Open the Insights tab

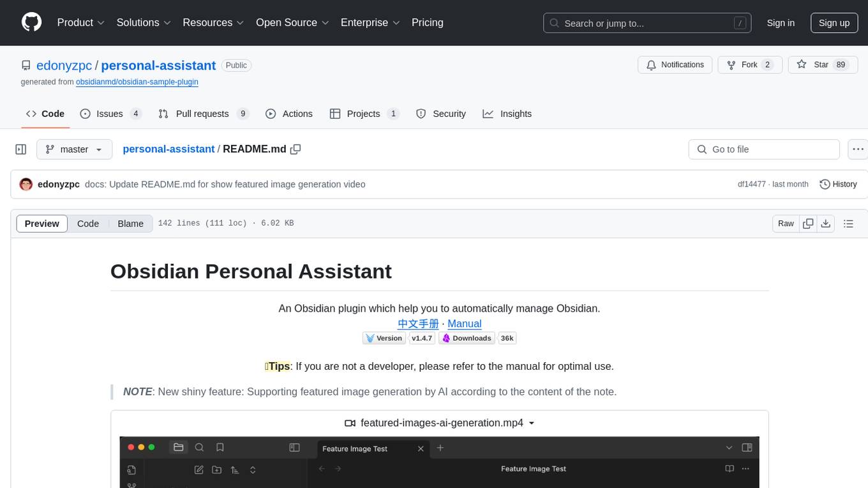[x=507, y=114]
